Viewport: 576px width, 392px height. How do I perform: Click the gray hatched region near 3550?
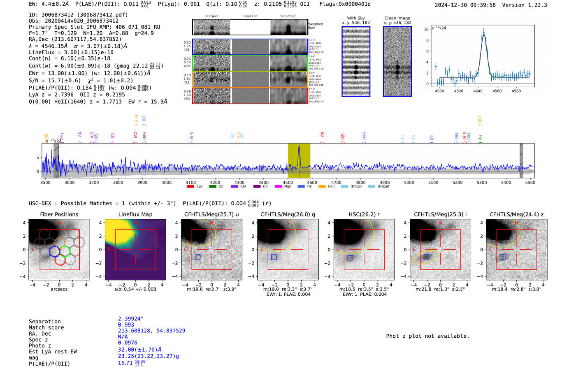point(56,160)
